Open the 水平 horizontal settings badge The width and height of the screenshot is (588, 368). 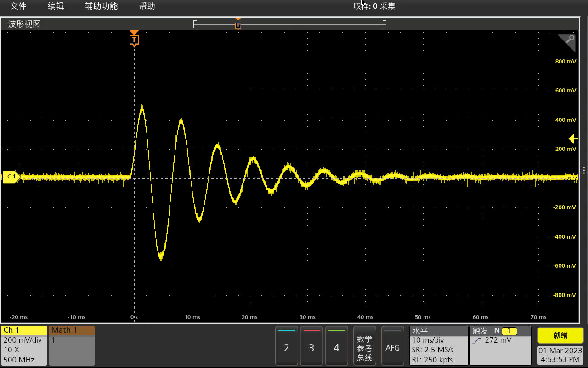click(x=439, y=345)
